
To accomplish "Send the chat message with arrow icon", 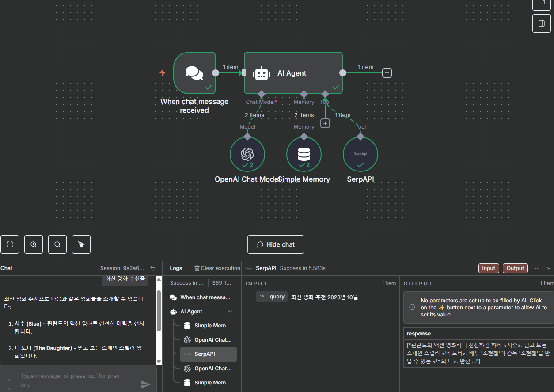I will coord(146,384).
